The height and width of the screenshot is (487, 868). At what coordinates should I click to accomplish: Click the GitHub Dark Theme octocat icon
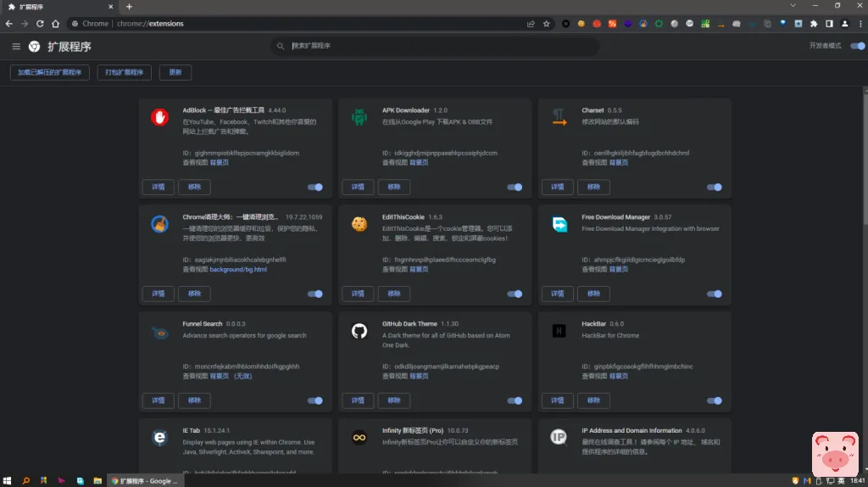359,331
